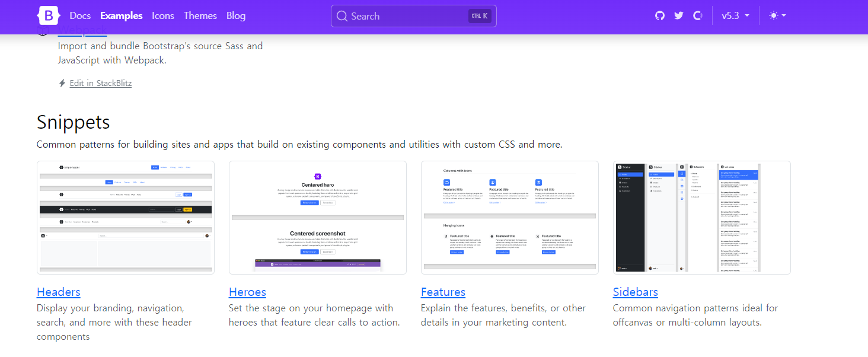Open the Heroes snippet link
This screenshot has height=357, width=868.
(x=247, y=292)
